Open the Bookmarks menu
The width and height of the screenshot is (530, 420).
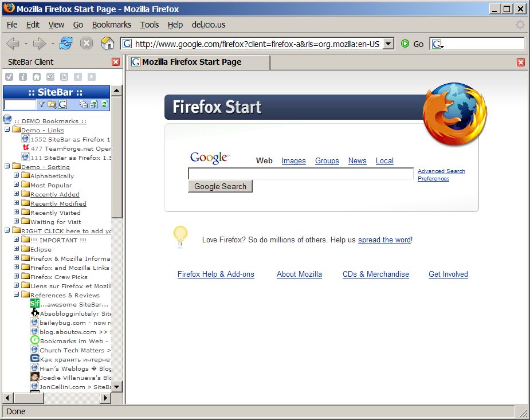point(111,25)
